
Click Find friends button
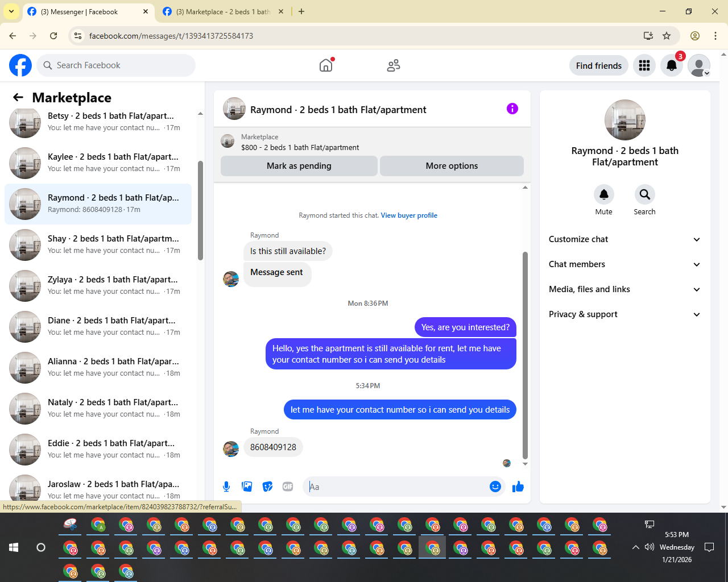(x=599, y=65)
